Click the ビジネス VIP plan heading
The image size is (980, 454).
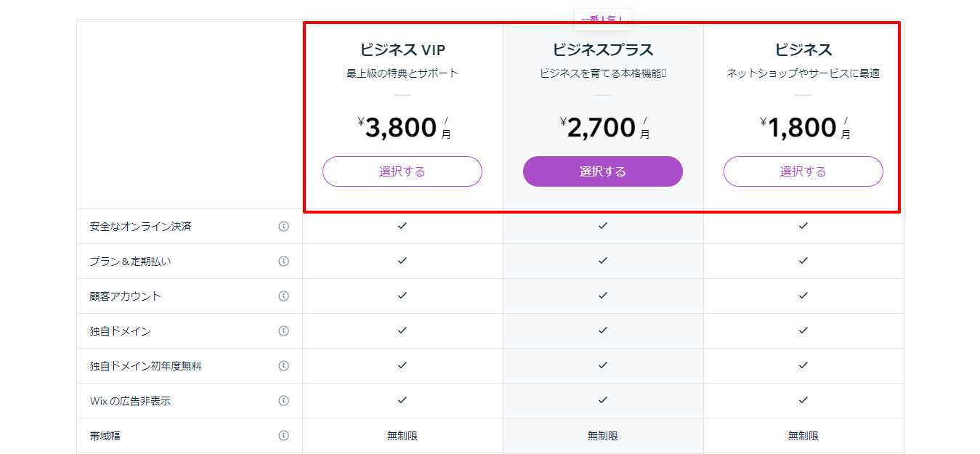(x=402, y=50)
